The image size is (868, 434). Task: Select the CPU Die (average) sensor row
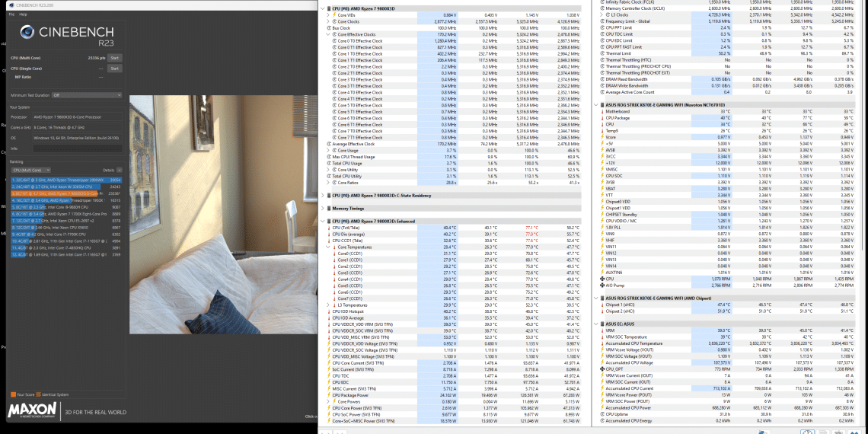[454, 235]
